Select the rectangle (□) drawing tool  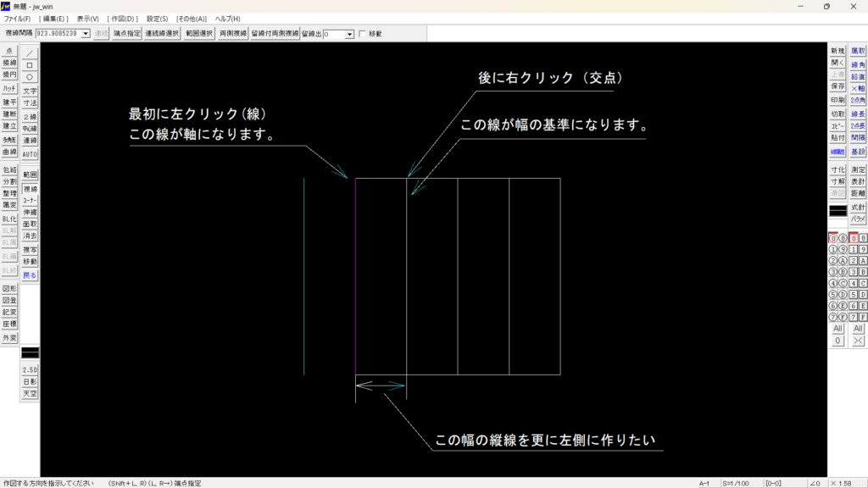30,64
